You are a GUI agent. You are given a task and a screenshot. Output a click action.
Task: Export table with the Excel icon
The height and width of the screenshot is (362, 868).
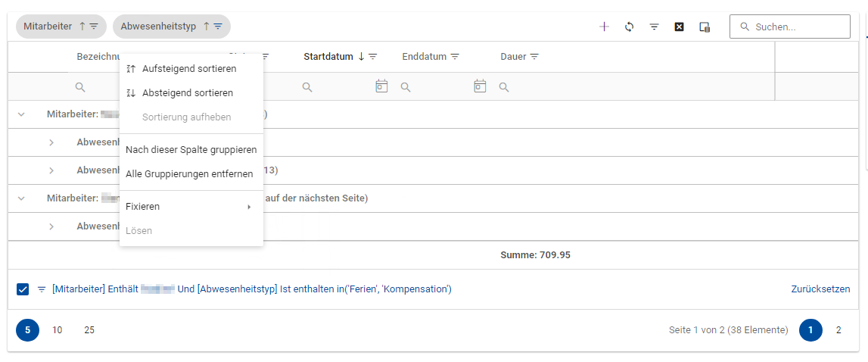click(679, 27)
